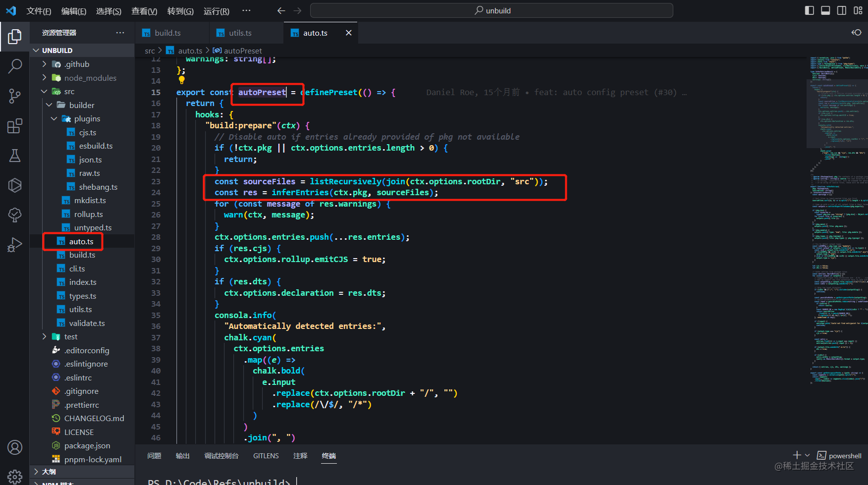
Task: Go forward with the navigation arrow
Action: pyautogui.click(x=297, y=10)
